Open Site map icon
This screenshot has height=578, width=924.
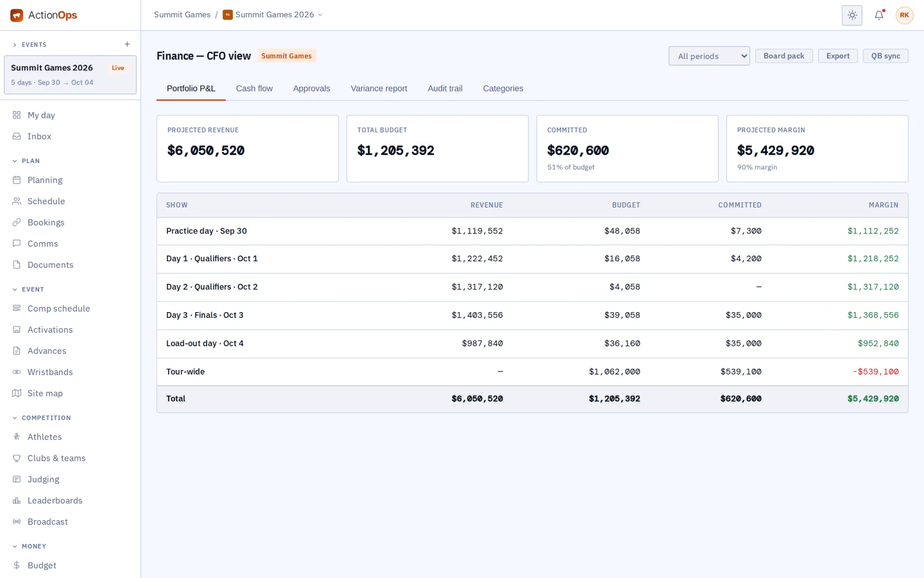coord(17,393)
